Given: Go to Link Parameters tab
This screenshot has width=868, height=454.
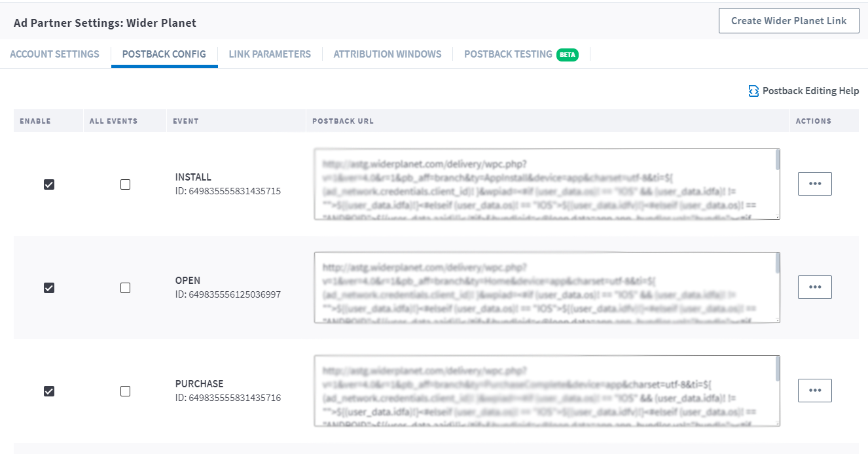Looking at the screenshot, I should (270, 54).
